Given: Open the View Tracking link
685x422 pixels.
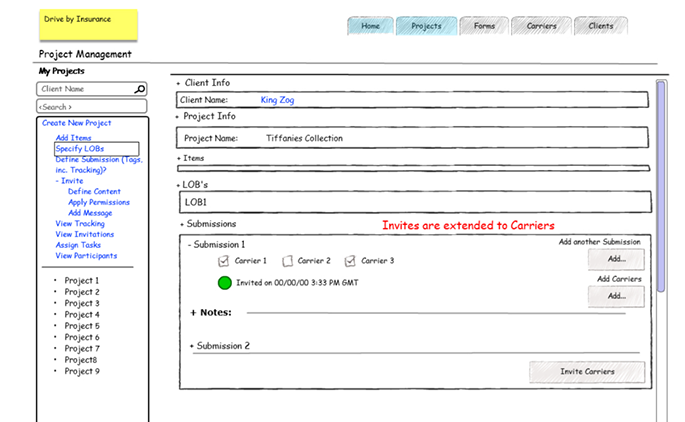Looking at the screenshot, I should [x=80, y=224].
